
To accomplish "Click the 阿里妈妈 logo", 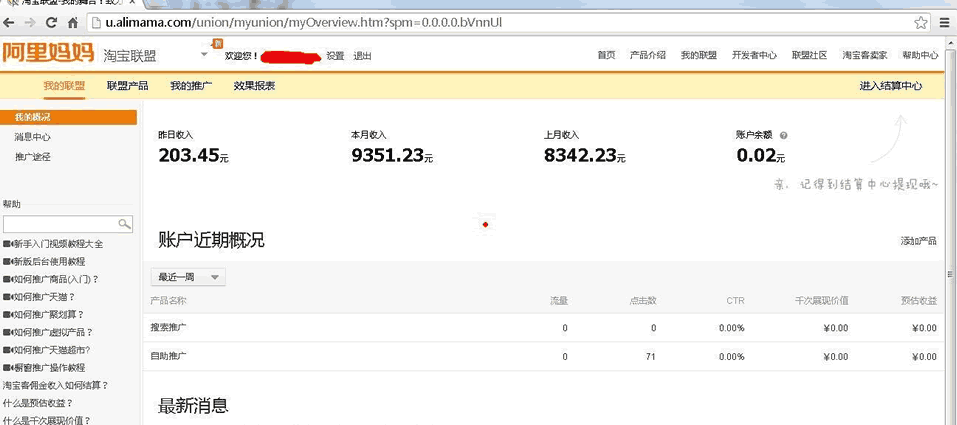I will click(48, 53).
